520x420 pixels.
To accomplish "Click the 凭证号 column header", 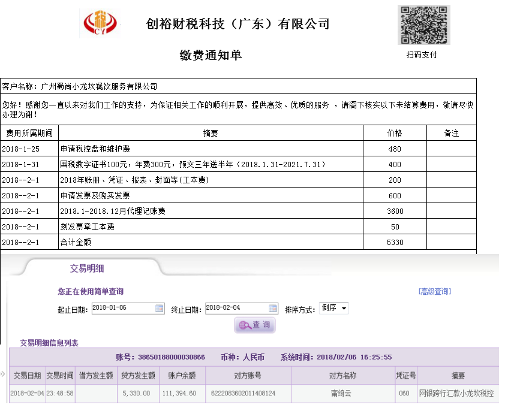I will pyautogui.click(x=406, y=375).
